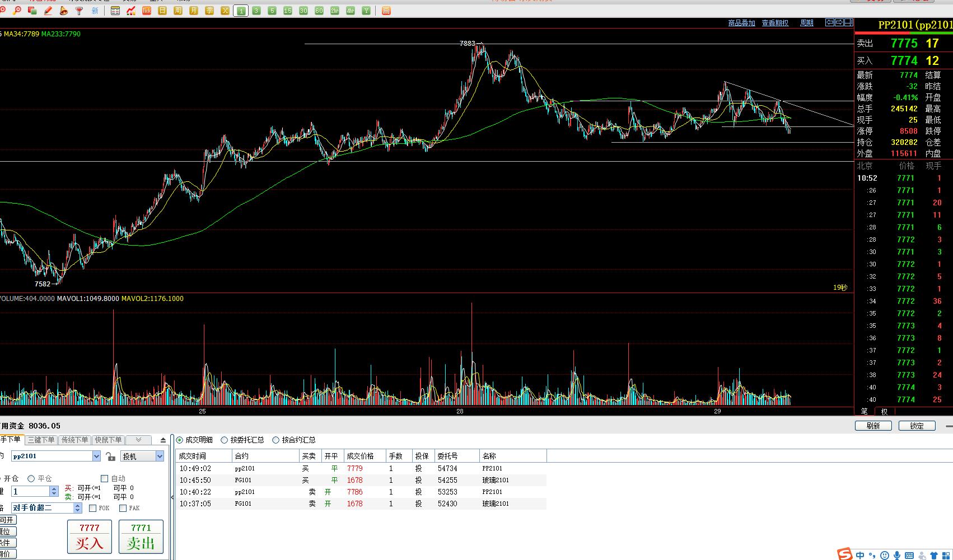Check the FOK option
The height and width of the screenshot is (560, 953).
click(x=93, y=508)
